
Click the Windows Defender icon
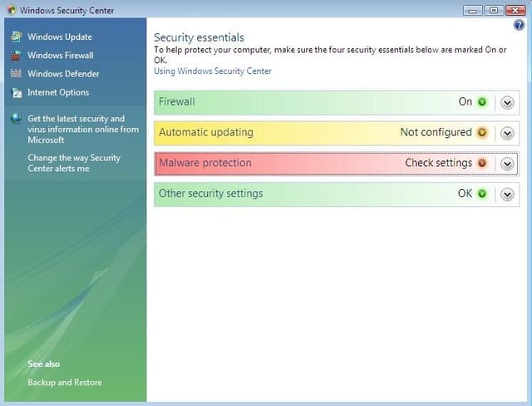pos(16,73)
